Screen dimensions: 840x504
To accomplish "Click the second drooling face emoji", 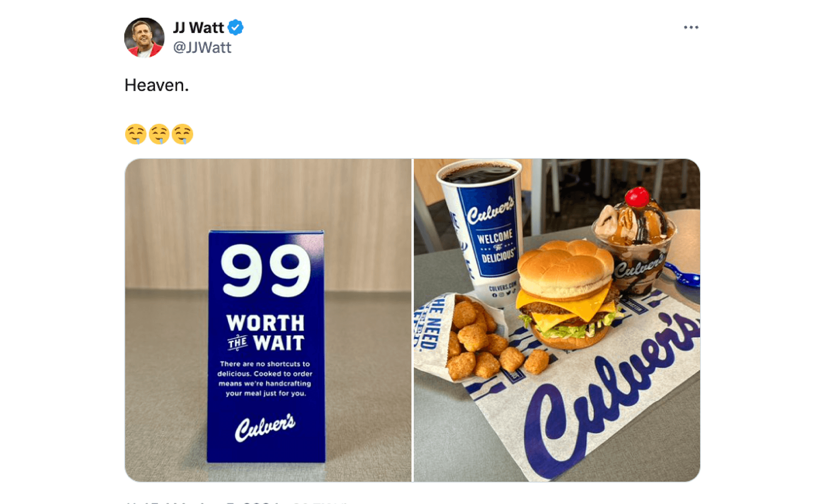I will (x=159, y=134).
